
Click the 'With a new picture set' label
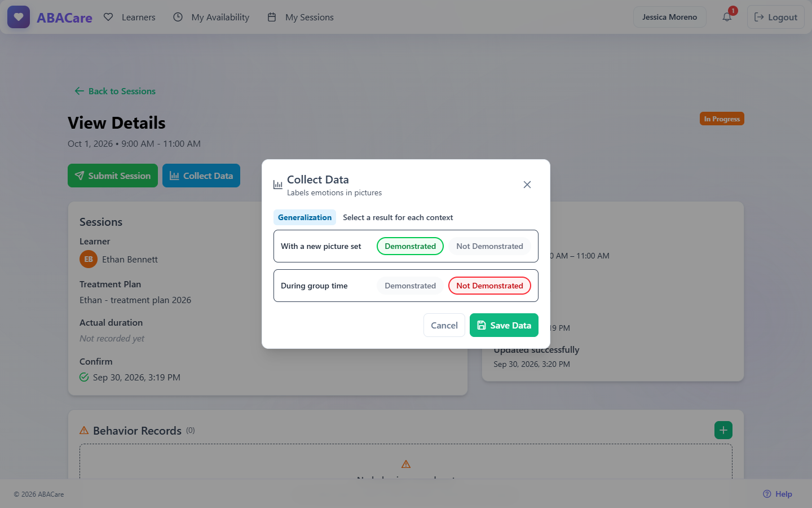pyautogui.click(x=321, y=246)
